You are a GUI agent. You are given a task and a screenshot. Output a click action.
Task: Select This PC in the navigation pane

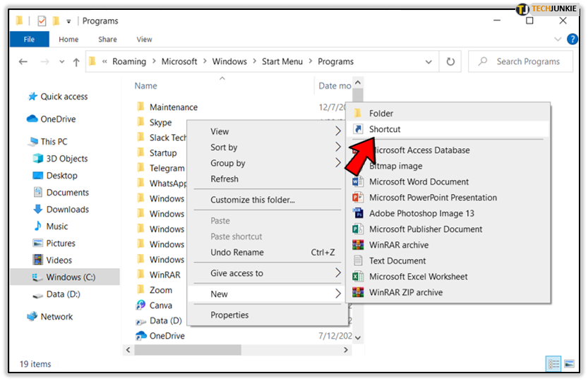[x=48, y=142]
